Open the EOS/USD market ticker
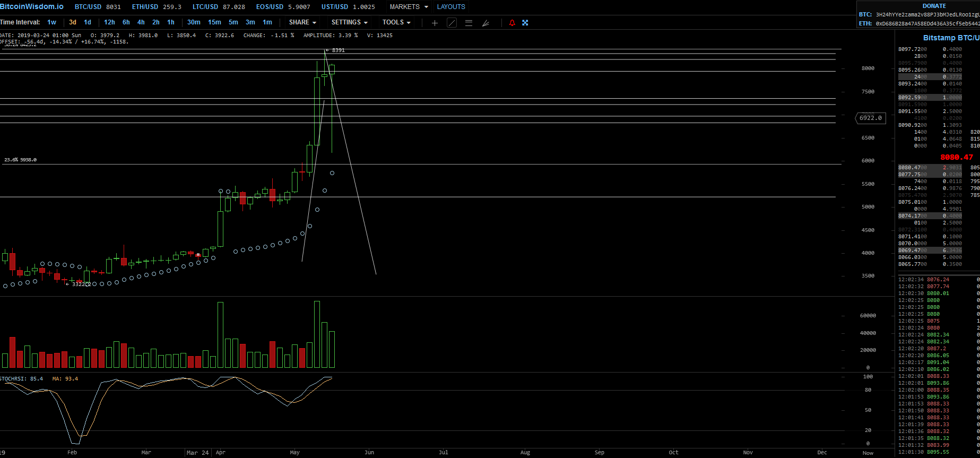 pyautogui.click(x=283, y=7)
